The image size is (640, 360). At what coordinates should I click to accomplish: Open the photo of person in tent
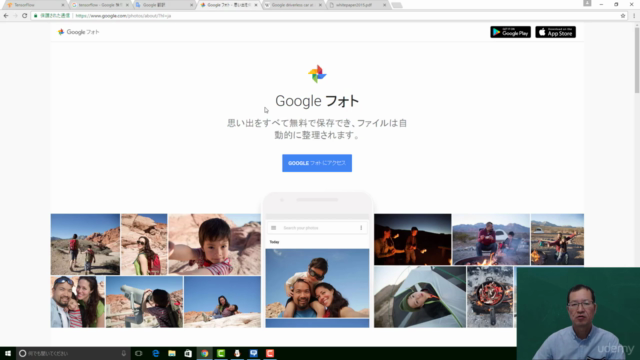tap(420, 297)
